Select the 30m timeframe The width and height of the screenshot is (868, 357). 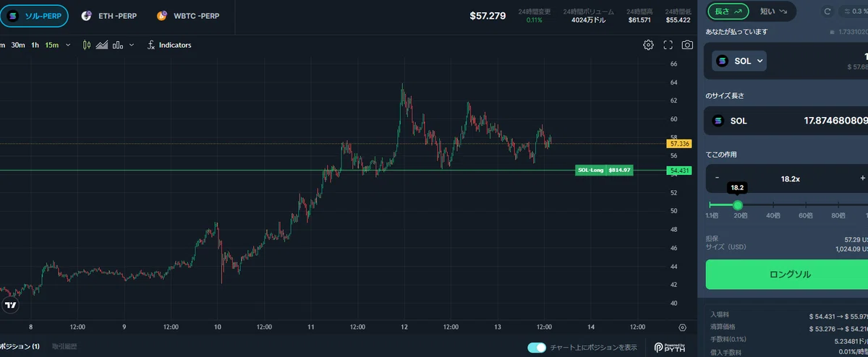coord(18,45)
